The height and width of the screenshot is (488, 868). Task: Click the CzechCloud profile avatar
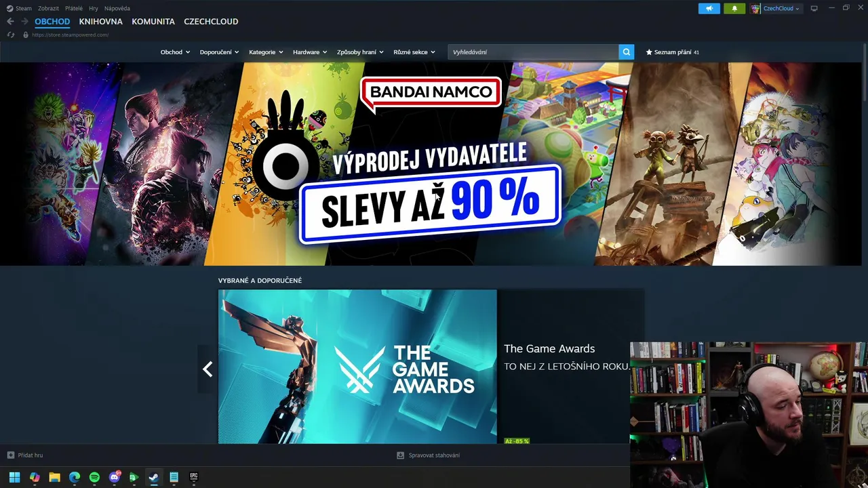tap(755, 8)
